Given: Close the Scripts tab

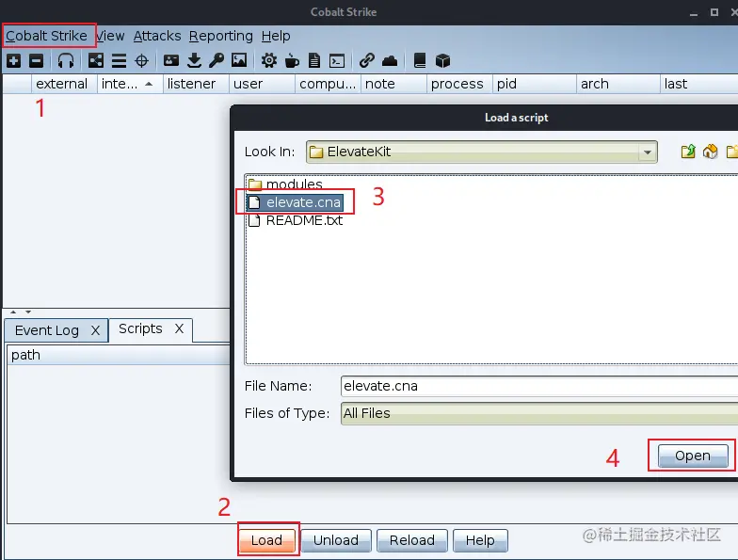Looking at the screenshot, I should tap(179, 328).
